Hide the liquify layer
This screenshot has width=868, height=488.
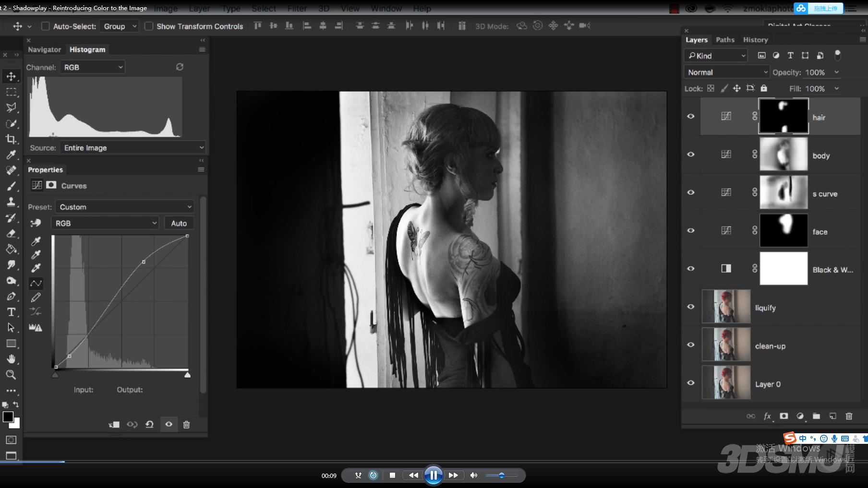pos(691,307)
